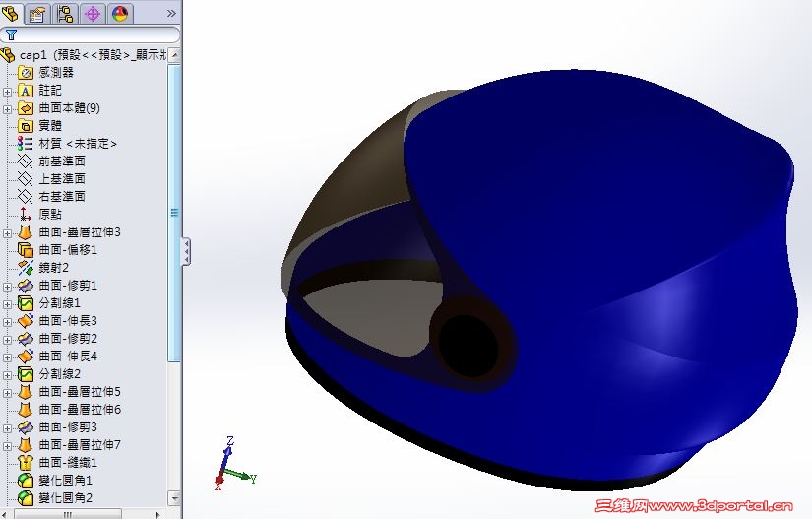812x519 pixels.
Task: Select the text 原點
Action: click(x=50, y=214)
